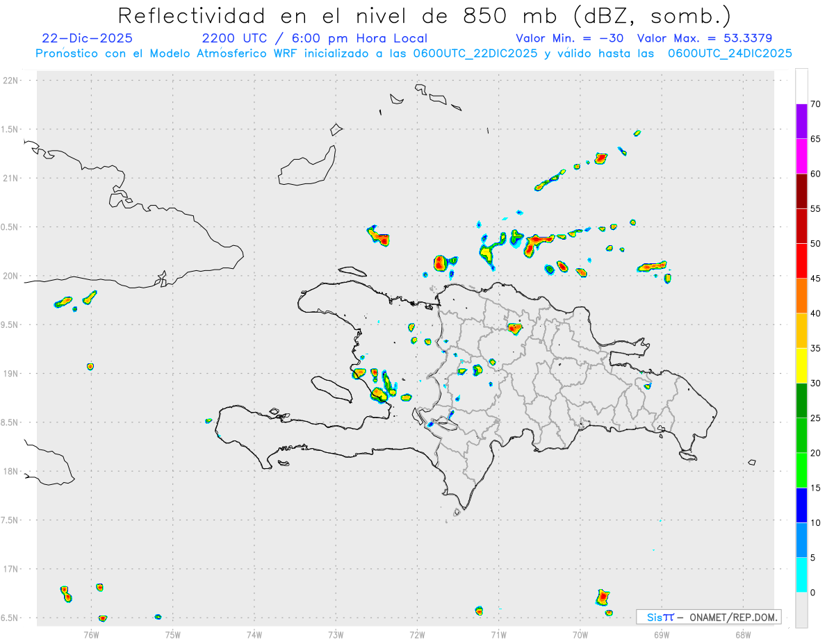Click the dark maroon 55-60 dBZ band
The image size is (834, 644).
801,191
